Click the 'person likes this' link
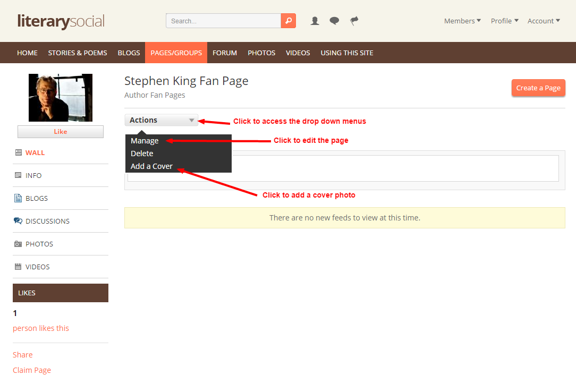The width and height of the screenshot is (576, 392). pos(41,328)
